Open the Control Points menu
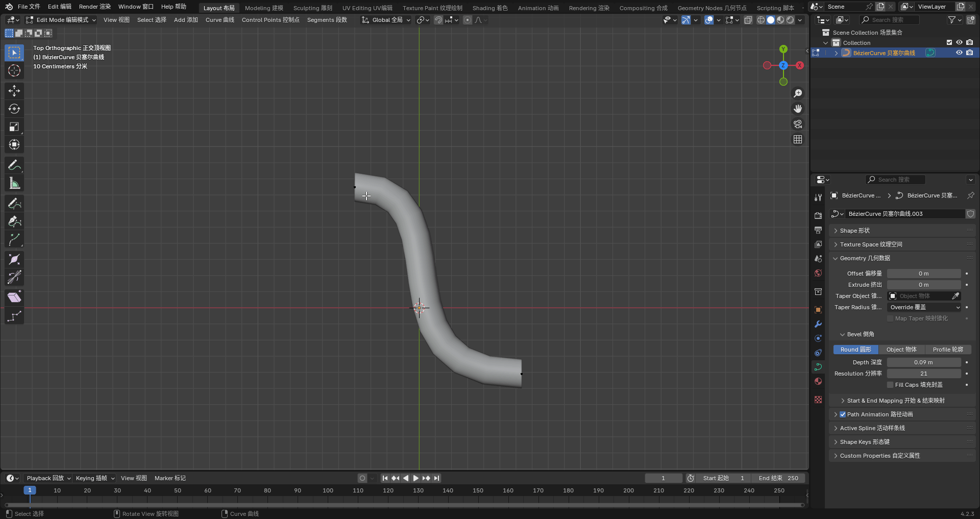This screenshot has height=519, width=980. [271, 20]
